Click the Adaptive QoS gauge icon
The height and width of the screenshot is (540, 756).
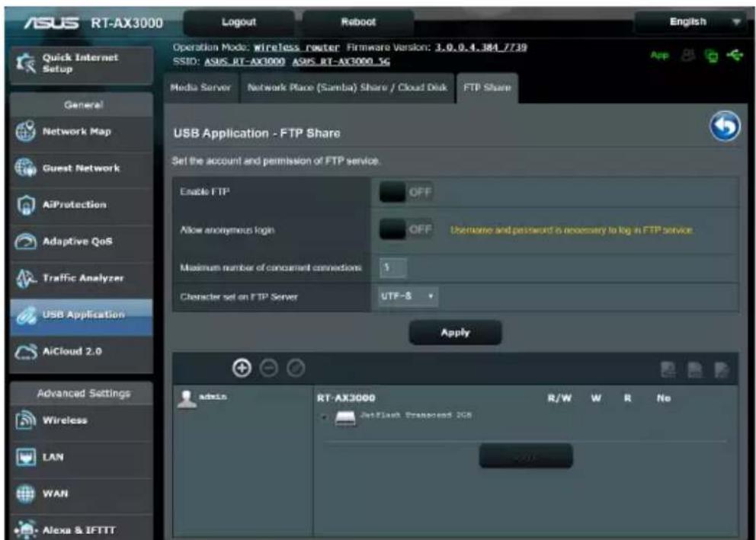coord(26,241)
